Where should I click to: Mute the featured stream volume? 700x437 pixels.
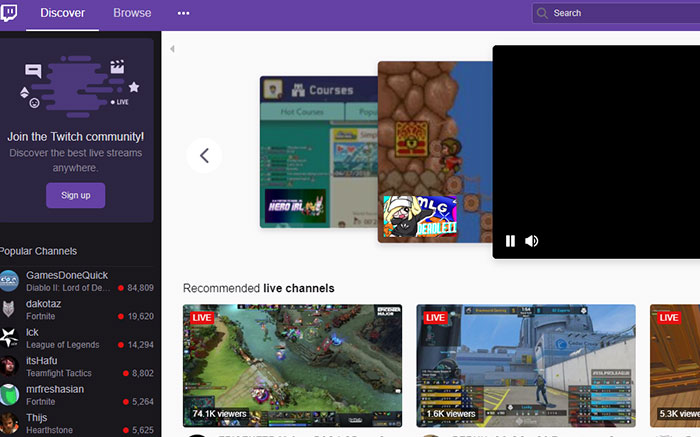coord(531,241)
